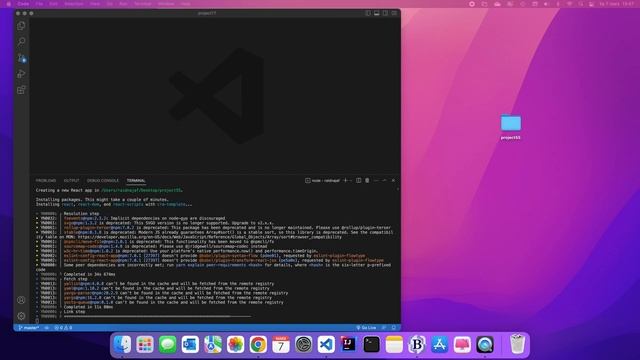Click the date and time in the menu bar

click(x=616, y=4)
